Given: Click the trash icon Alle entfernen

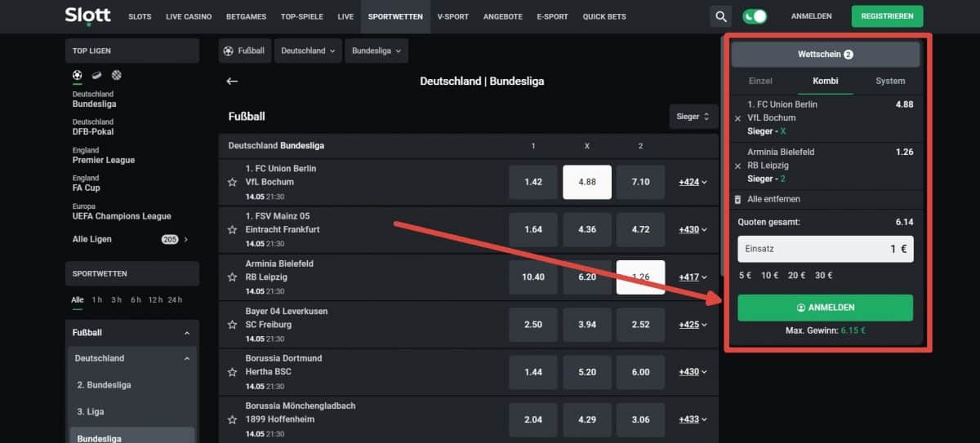Looking at the screenshot, I should [x=738, y=199].
